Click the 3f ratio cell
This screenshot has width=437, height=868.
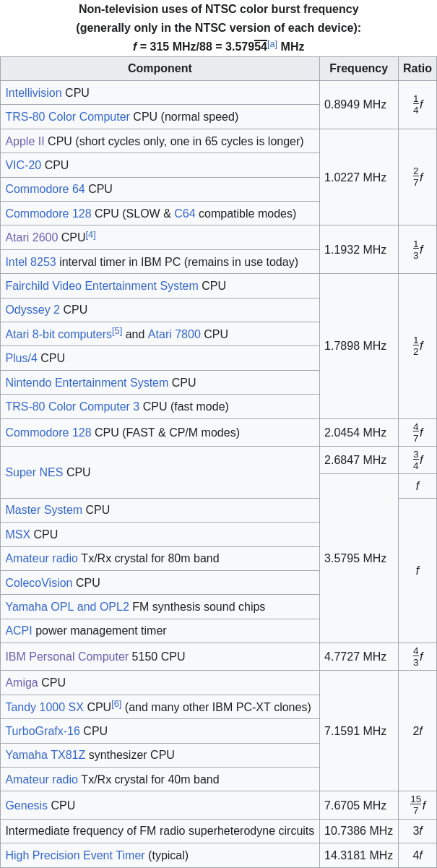[417, 830]
